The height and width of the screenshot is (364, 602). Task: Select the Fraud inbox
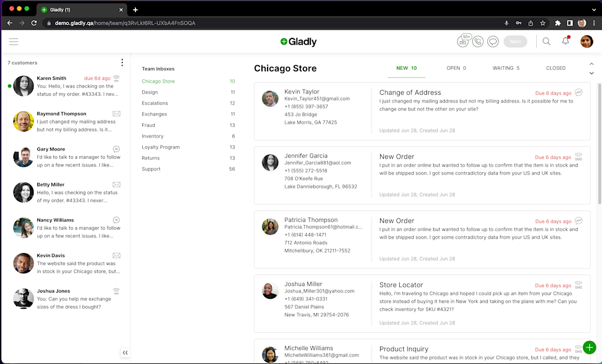188,125
